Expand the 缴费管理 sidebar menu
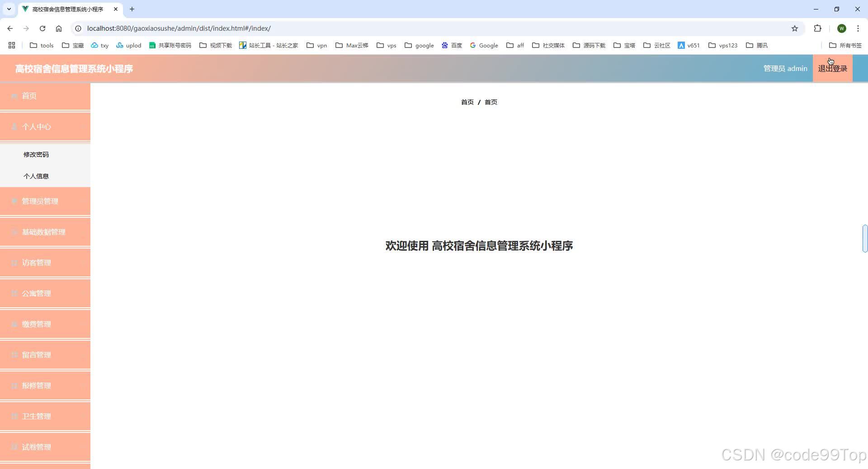The width and height of the screenshot is (868, 469). click(x=45, y=324)
